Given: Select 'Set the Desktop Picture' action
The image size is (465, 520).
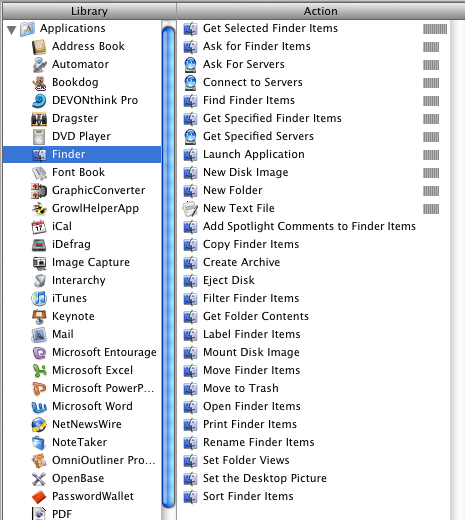Looking at the screenshot, I should coord(265,478).
